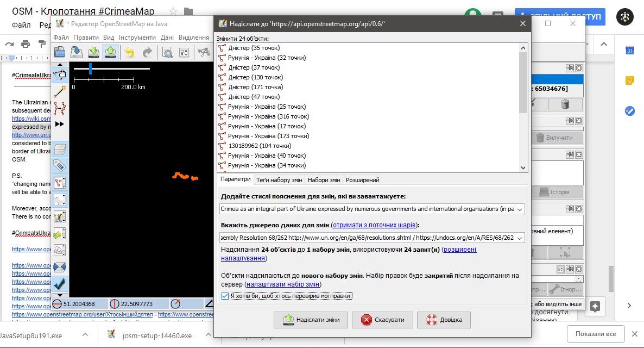Select the Draw nodes tool
The width and height of the screenshot is (644, 348).
pos(60,92)
